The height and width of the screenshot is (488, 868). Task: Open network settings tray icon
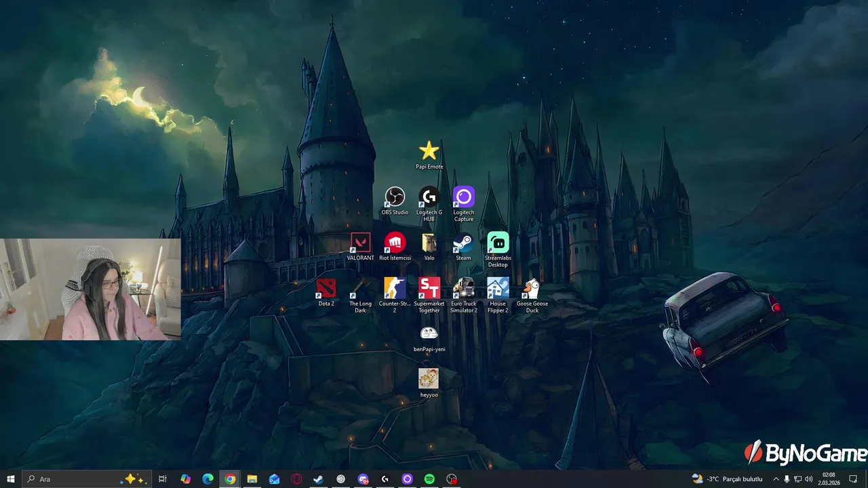(797, 479)
